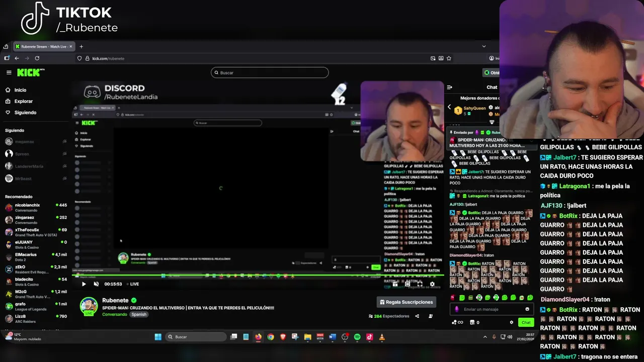Open Windows Start menu

click(x=158, y=337)
